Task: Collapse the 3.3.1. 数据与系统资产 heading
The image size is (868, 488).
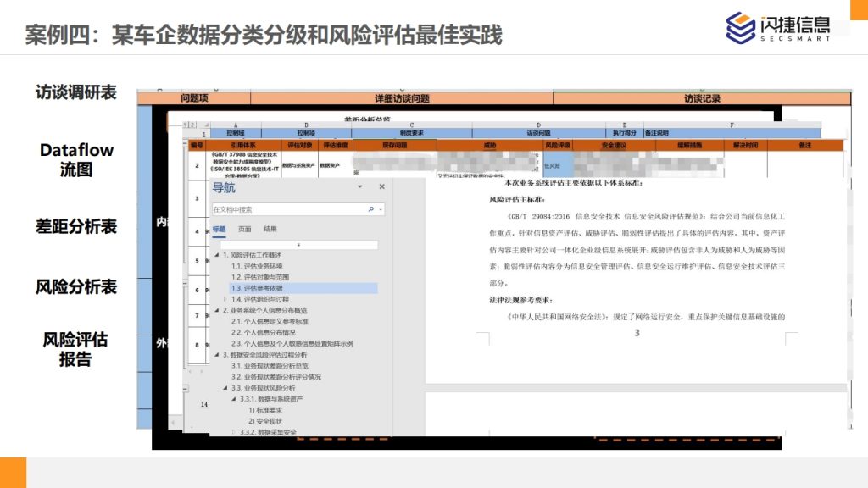Action: (234, 399)
